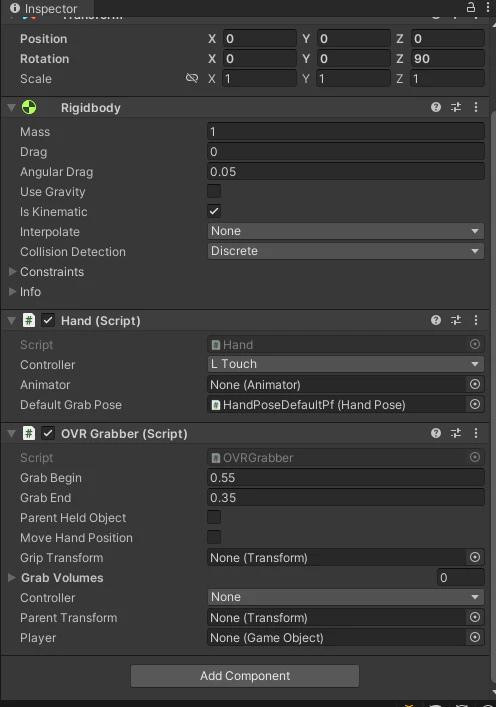496x707 pixels.
Task: Enable the Use Gravity checkbox
Action: click(214, 191)
